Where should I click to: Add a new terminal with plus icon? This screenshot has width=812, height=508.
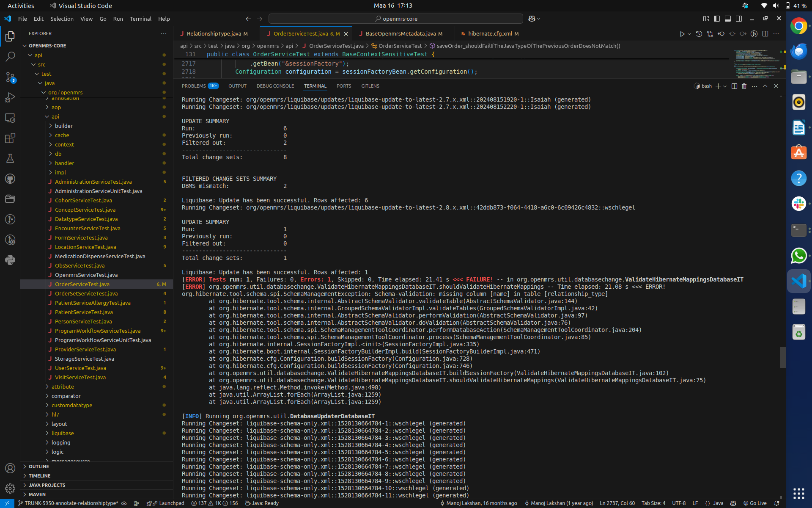(718, 86)
